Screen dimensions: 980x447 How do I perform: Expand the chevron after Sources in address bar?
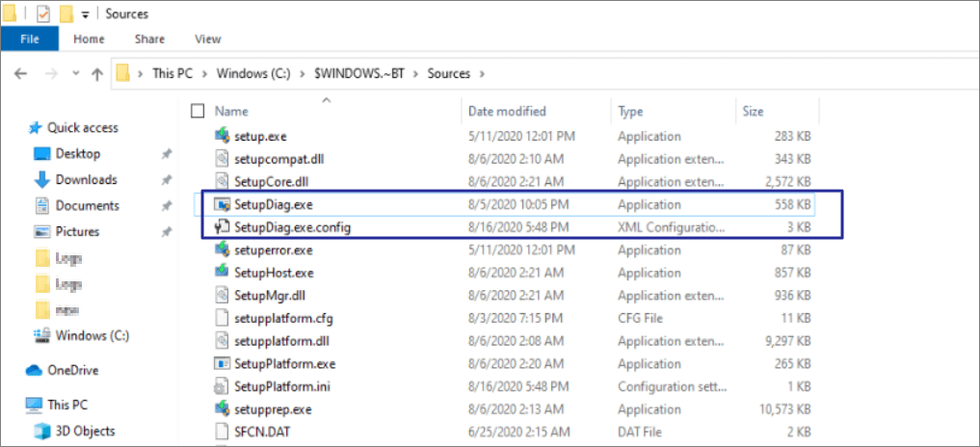[x=481, y=74]
